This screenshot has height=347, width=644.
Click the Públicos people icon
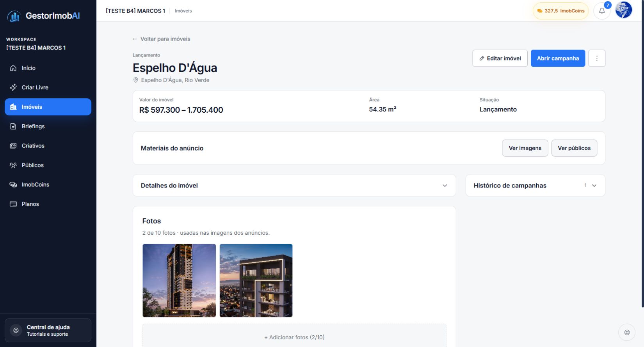(x=13, y=165)
